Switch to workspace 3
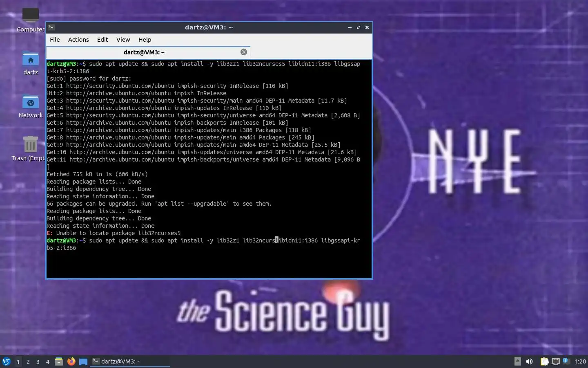588x368 pixels. coord(38,362)
